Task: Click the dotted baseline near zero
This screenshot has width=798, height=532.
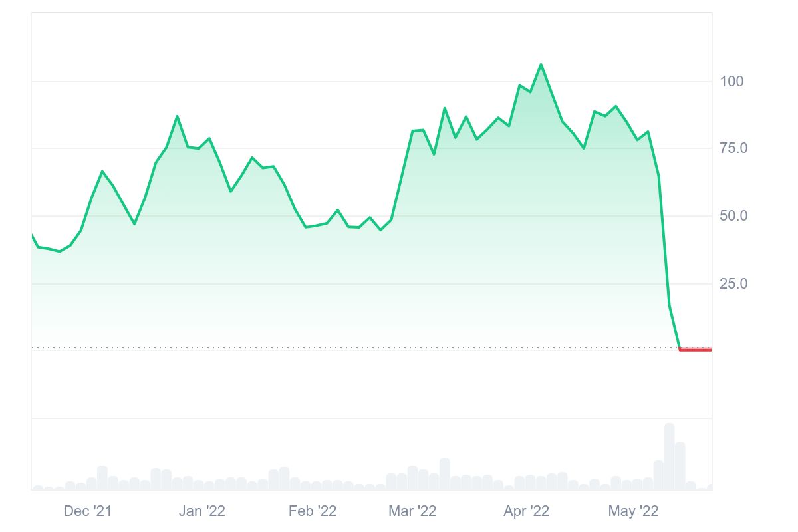Action: point(332,347)
